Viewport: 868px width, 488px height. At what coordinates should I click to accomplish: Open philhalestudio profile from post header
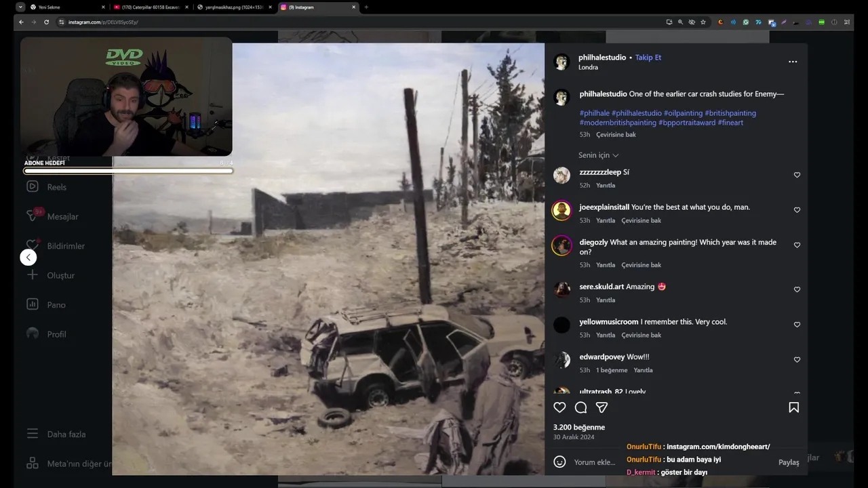[x=602, y=58]
